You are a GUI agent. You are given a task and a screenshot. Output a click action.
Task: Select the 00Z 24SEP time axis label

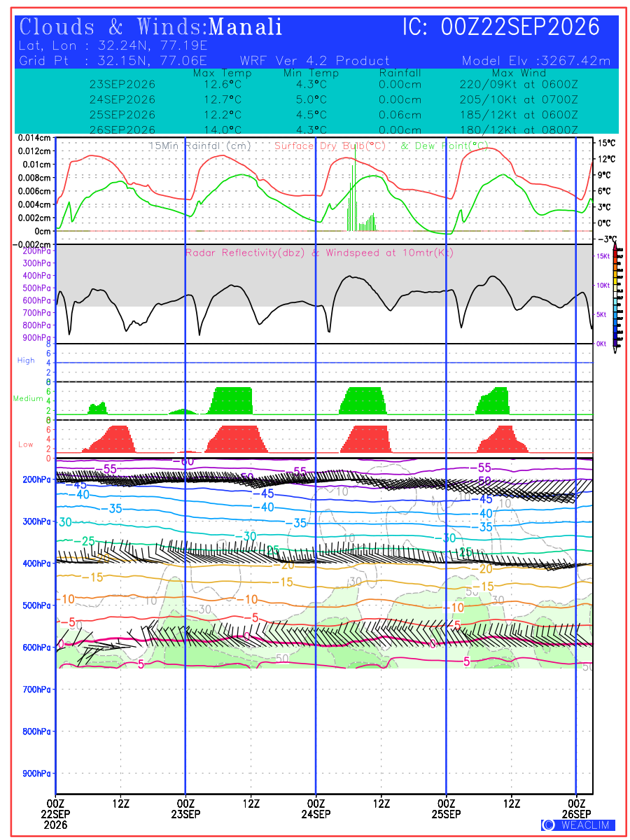(x=316, y=808)
